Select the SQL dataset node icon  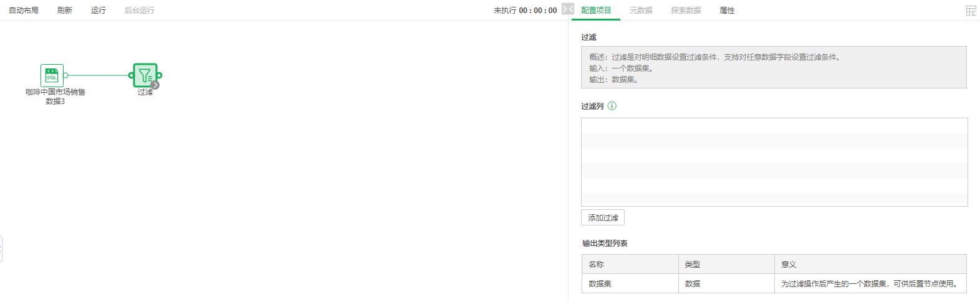[x=52, y=75]
